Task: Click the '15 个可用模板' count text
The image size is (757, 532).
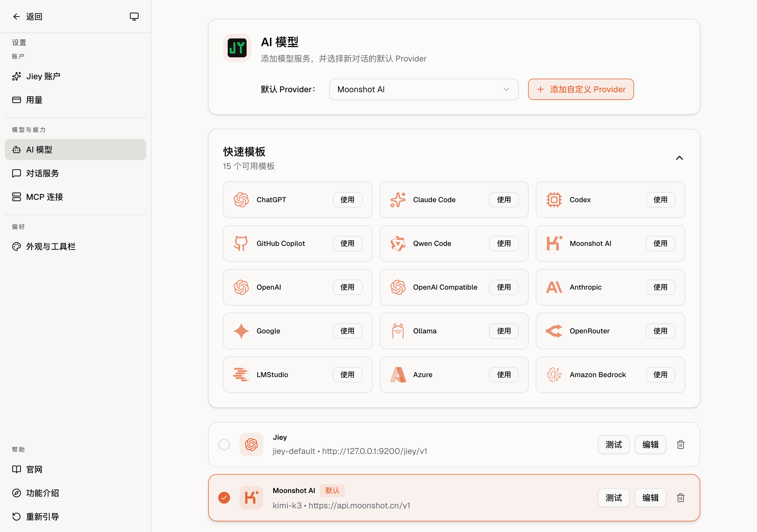Action: [249, 166]
